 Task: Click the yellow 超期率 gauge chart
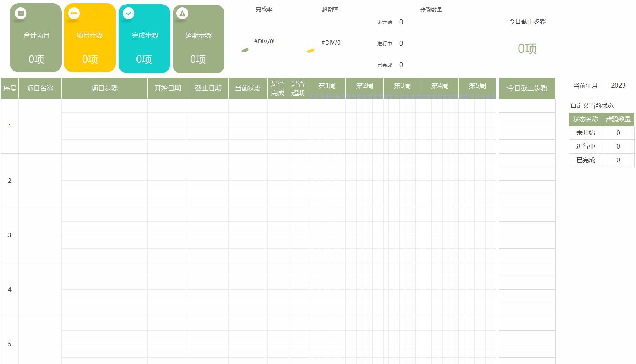[311, 50]
